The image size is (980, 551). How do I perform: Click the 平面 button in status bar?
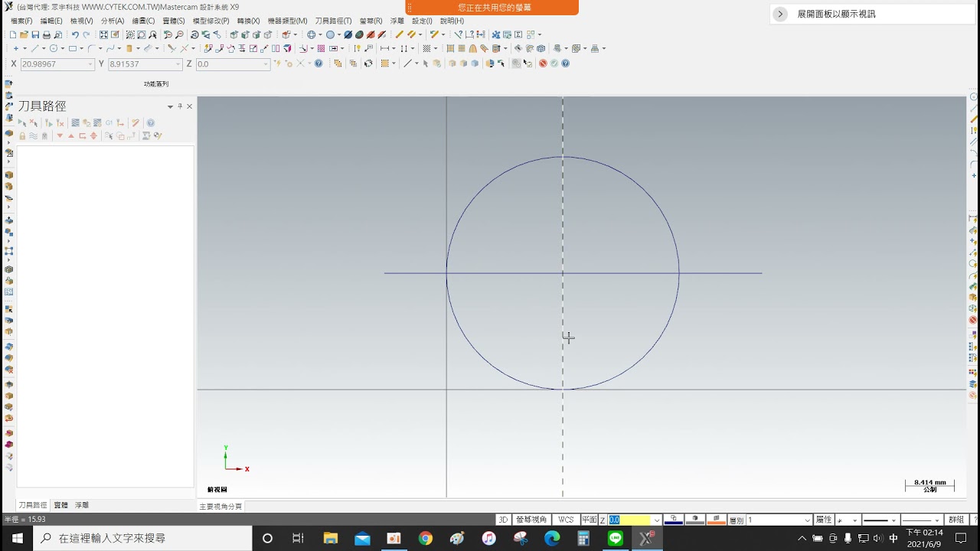(590, 520)
